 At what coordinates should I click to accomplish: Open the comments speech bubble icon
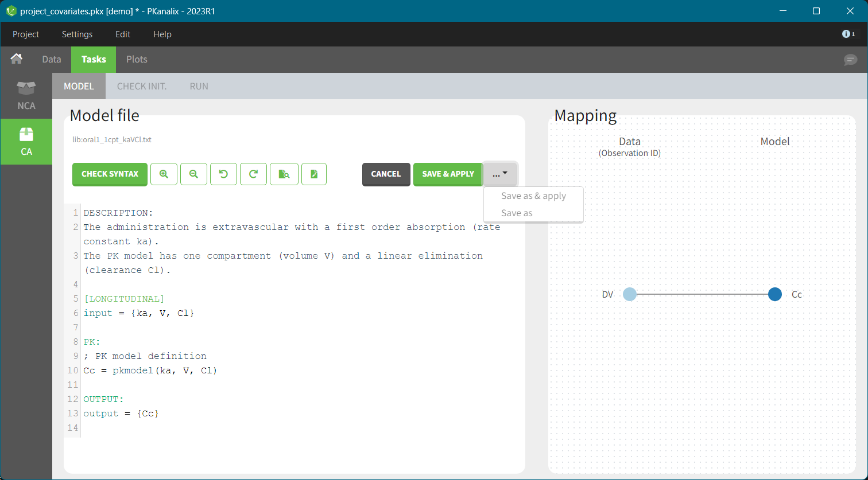tap(850, 60)
